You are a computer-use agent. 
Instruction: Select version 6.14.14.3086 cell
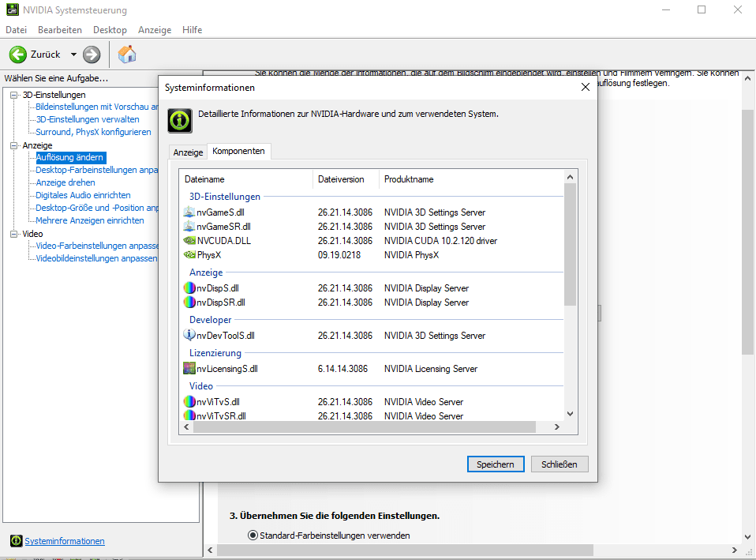[x=342, y=368]
